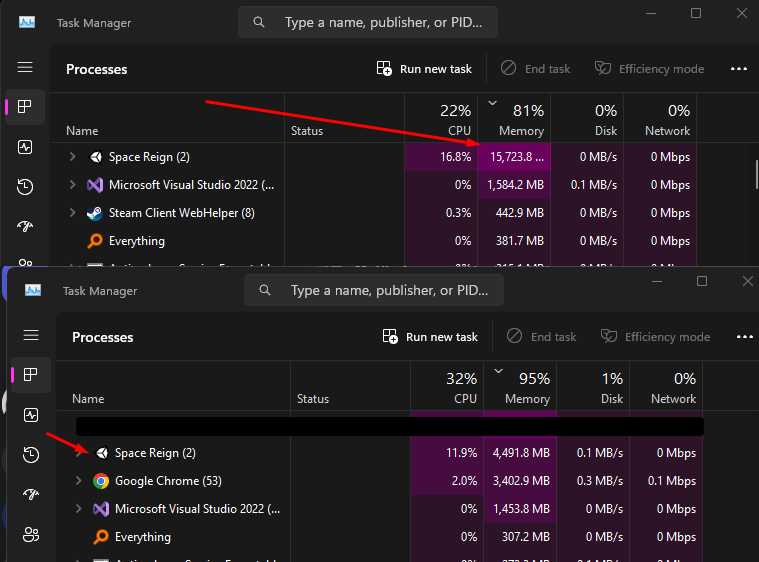
Task: Expand Google Chrome (53) process group
Action: 78,480
